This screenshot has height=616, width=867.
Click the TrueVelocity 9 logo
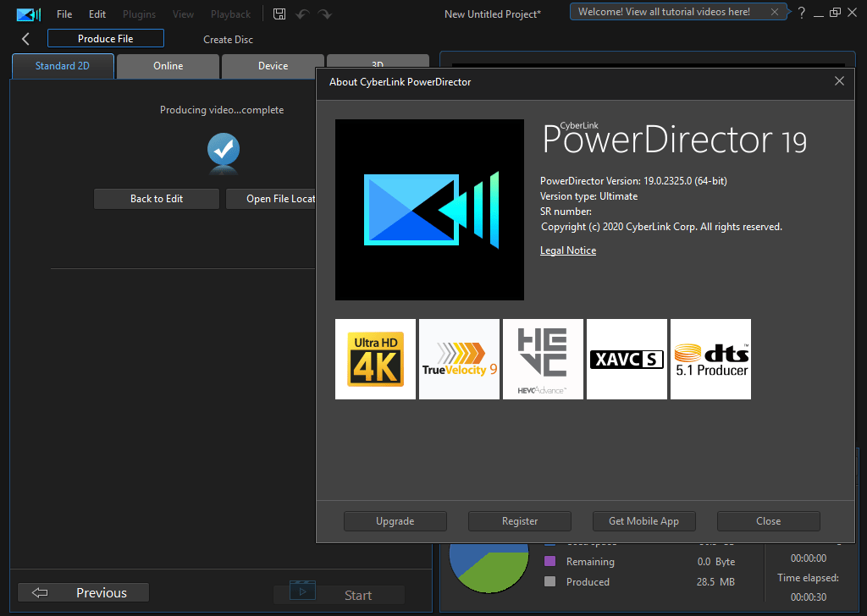pos(459,359)
